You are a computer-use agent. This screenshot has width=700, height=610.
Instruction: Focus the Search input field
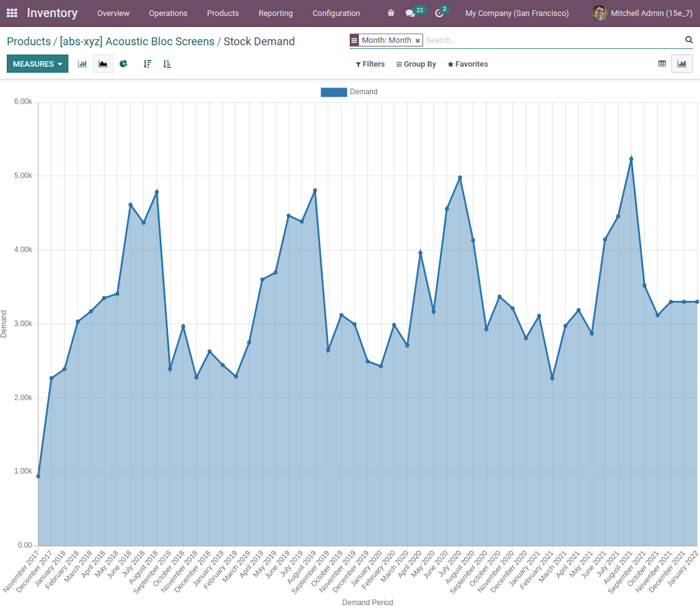[553, 40]
